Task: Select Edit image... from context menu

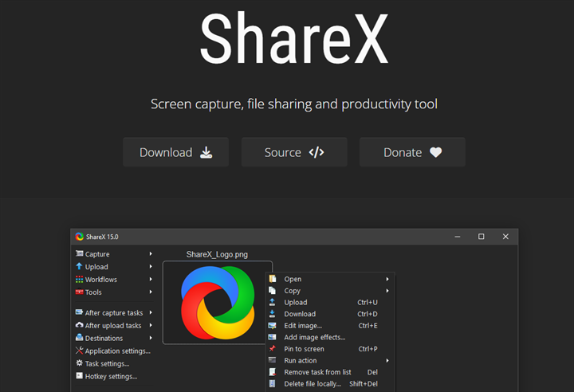Action: point(303,326)
